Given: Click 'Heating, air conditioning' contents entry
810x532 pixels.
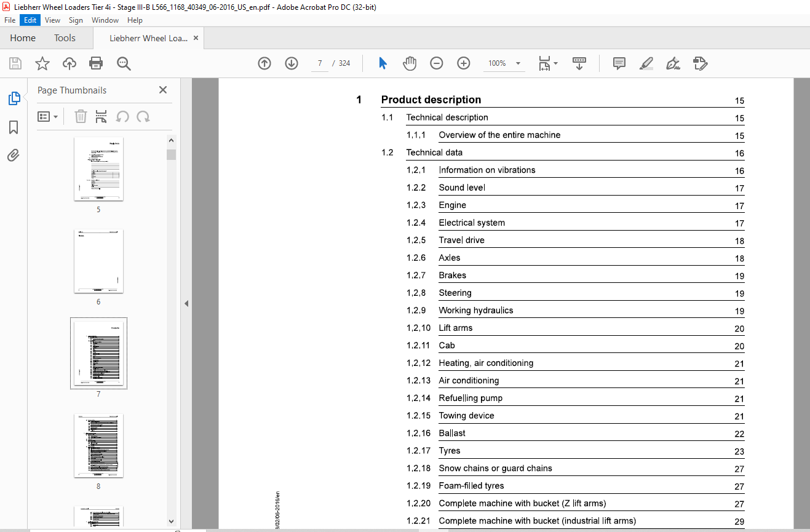Looking at the screenshot, I should [486, 363].
